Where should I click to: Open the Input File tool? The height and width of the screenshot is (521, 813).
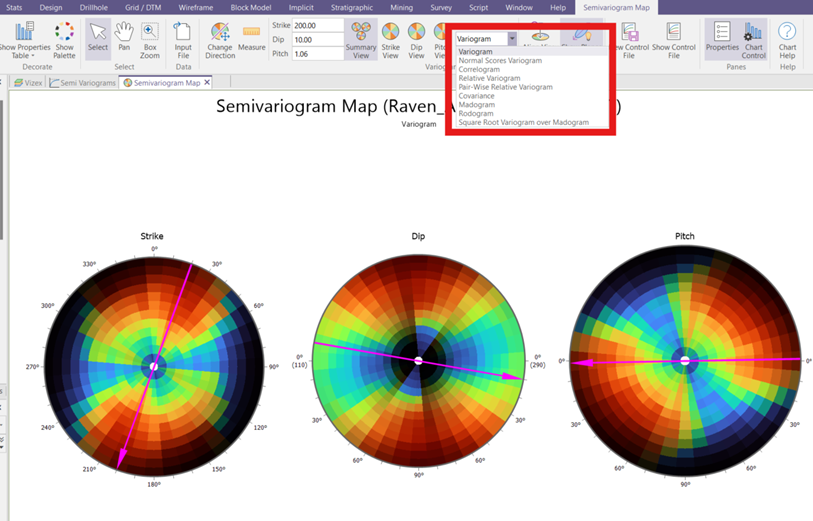point(183,38)
